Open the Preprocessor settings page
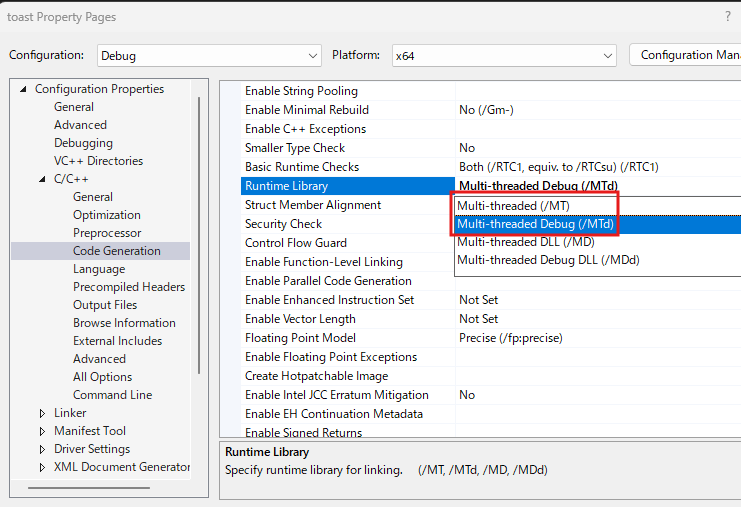The height and width of the screenshot is (507, 741). pyautogui.click(x=107, y=233)
